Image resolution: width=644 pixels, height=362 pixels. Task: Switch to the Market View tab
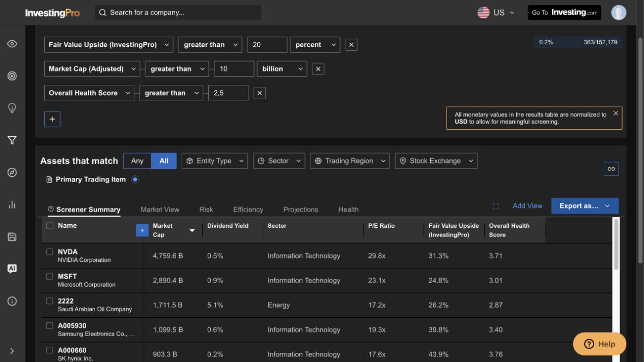click(x=160, y=209)
